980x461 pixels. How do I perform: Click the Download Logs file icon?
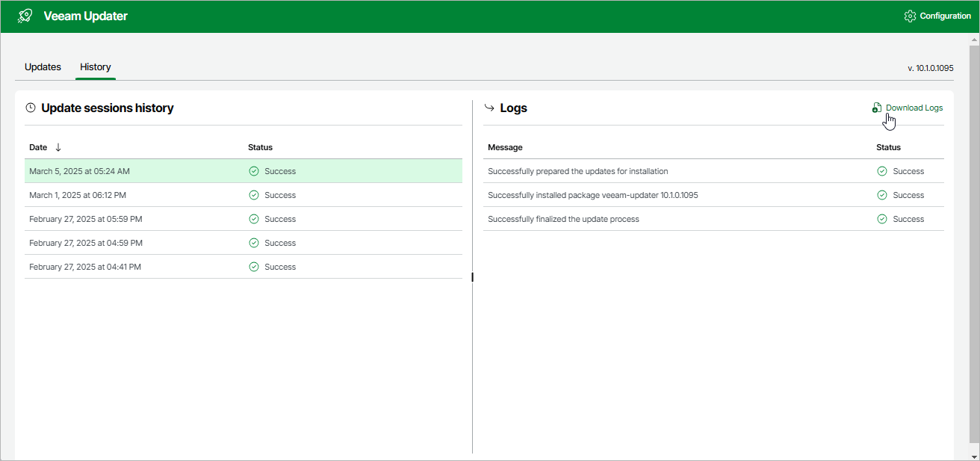pyautogui.click(x=876, y=108)
